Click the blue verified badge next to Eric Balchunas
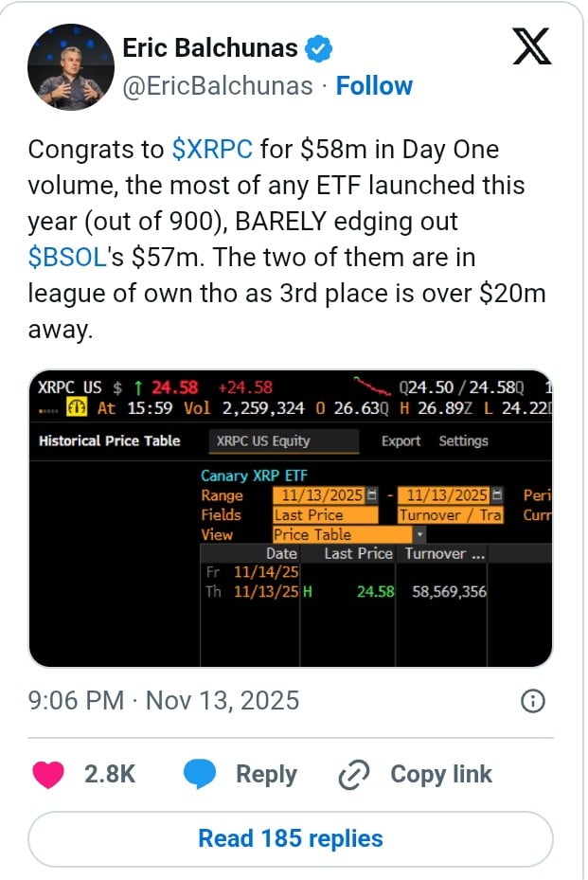This screenshot has width=588, height=880. 320,47
